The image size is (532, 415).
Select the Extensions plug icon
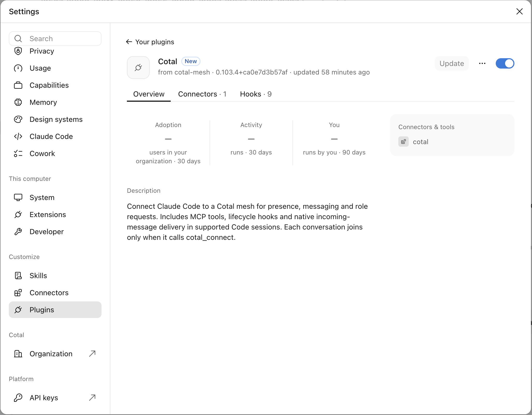(18, 214)
